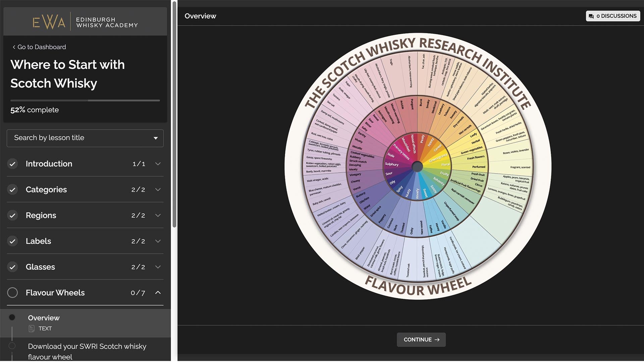Toggle the Labels completed checkmark
Screen dimensions: 644x362
click(x=12, y=241)
